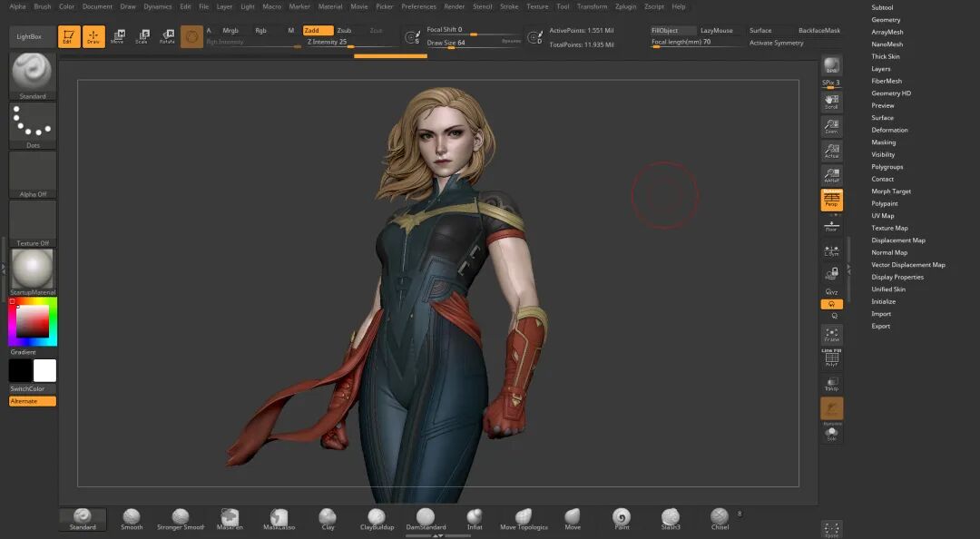Toggle Persp perspective view
Image resolution: width=980 pixels, height=539 pixels.
point(831,200)
